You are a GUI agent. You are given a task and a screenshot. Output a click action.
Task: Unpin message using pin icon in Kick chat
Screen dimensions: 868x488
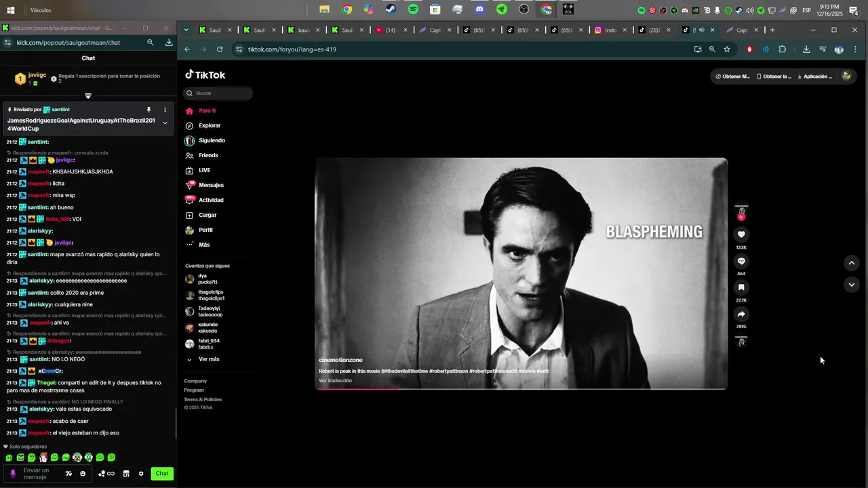149,110
